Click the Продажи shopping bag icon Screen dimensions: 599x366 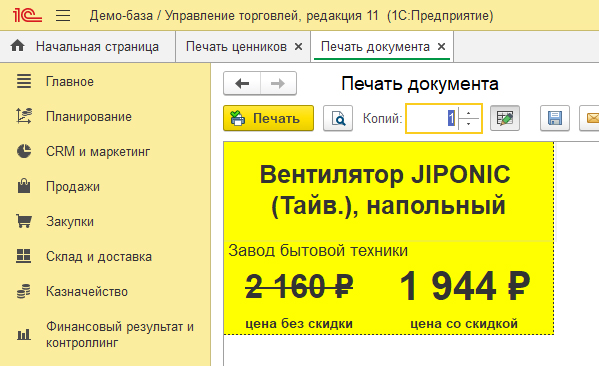[24, 186]
